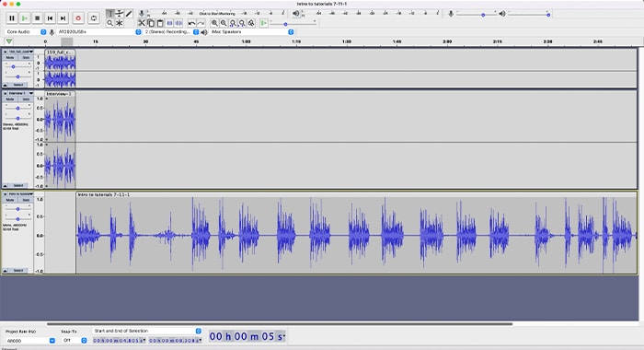Collapse the Intro to tutorials track

[5, 271]
